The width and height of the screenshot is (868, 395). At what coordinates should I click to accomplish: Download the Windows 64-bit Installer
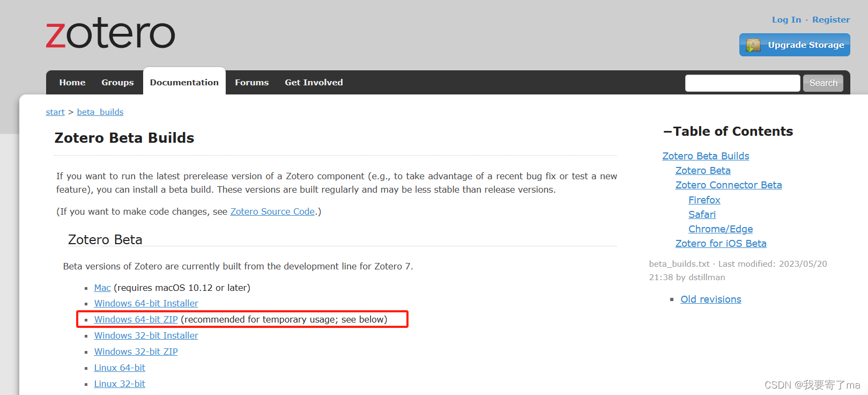(146, 303)
